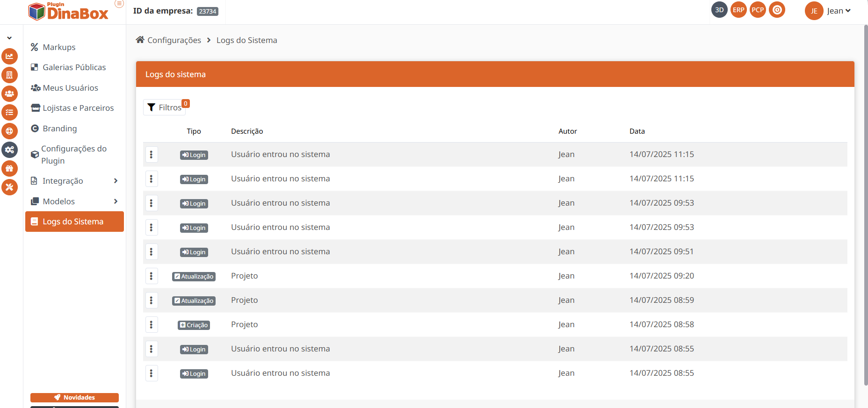The width and height of the screenshot is (868, 408).
Task: Click the ERP module icon in header
Action: pos(738,10)
